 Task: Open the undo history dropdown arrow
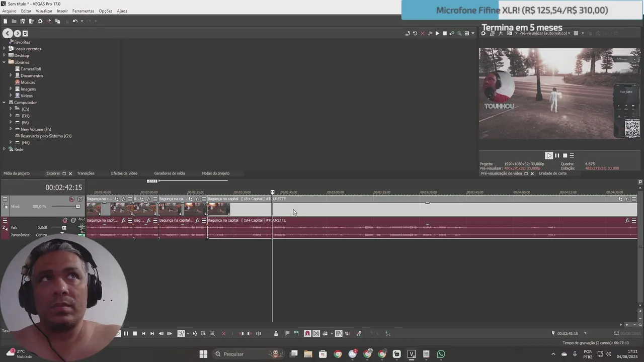(x=82, y=21)
